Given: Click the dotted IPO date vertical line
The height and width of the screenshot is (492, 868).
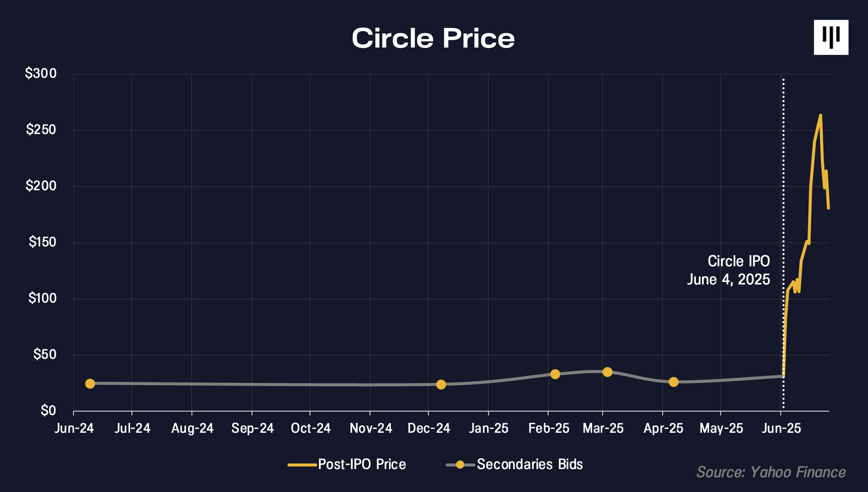Looking at the screenshot, I should pyautogui.click(x=783, y=243).
